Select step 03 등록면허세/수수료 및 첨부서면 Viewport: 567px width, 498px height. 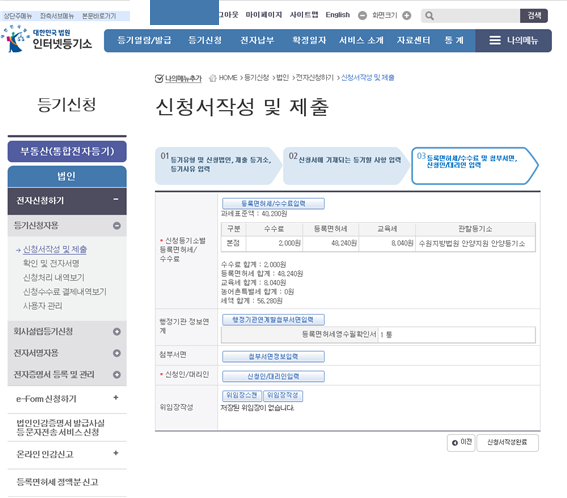coord(474,166)
